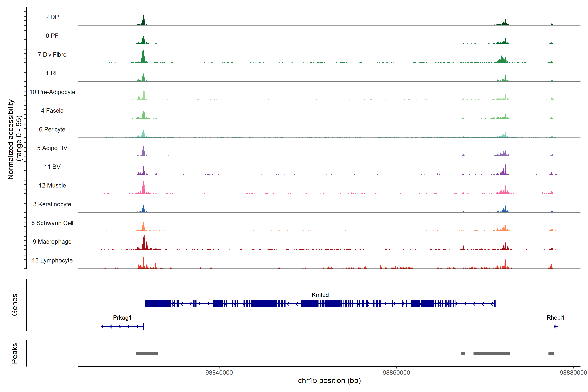The image size is (588, 392).
Task: Click the '10 Pre-Adipocyte' track label
Action: [52, 92]
